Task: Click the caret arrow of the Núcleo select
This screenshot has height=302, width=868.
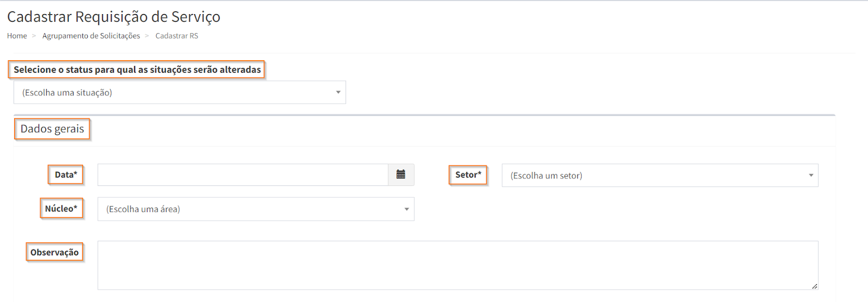Action: click(x=406, y=209)
